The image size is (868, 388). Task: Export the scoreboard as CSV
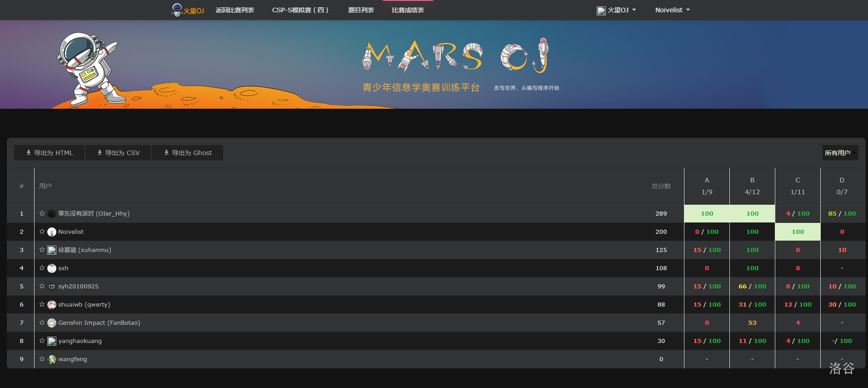[x=118, y=153]
